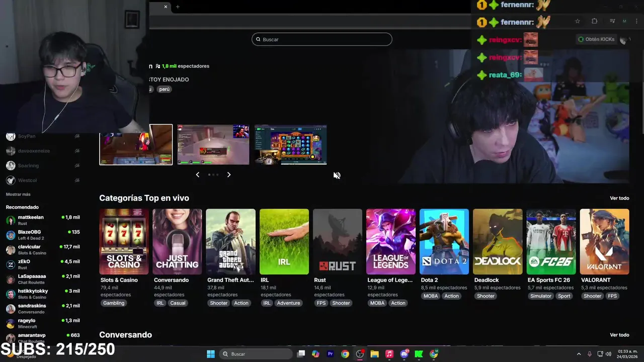
Task: Open Ver todo for Categorías Top en vivo
Action: pos(619,198)
